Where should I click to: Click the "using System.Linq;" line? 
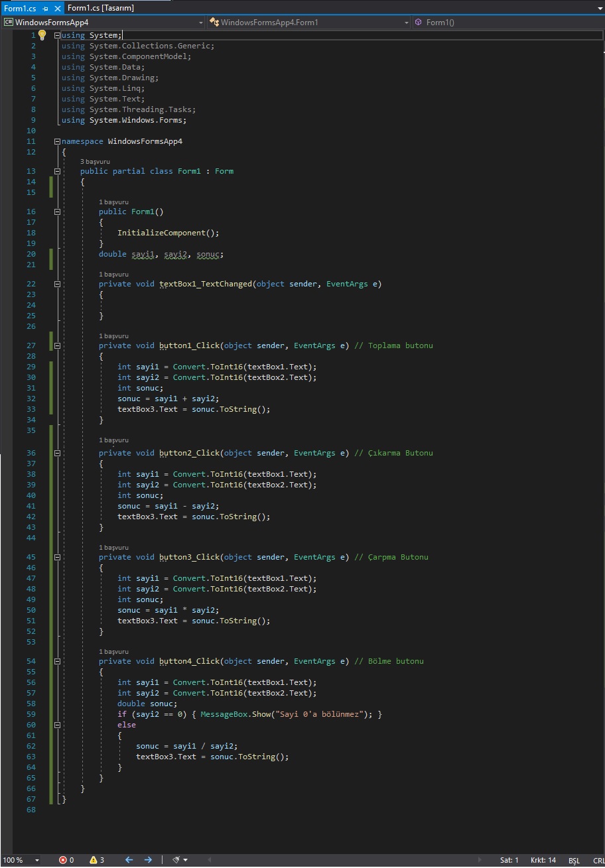(x=103, y=88)
